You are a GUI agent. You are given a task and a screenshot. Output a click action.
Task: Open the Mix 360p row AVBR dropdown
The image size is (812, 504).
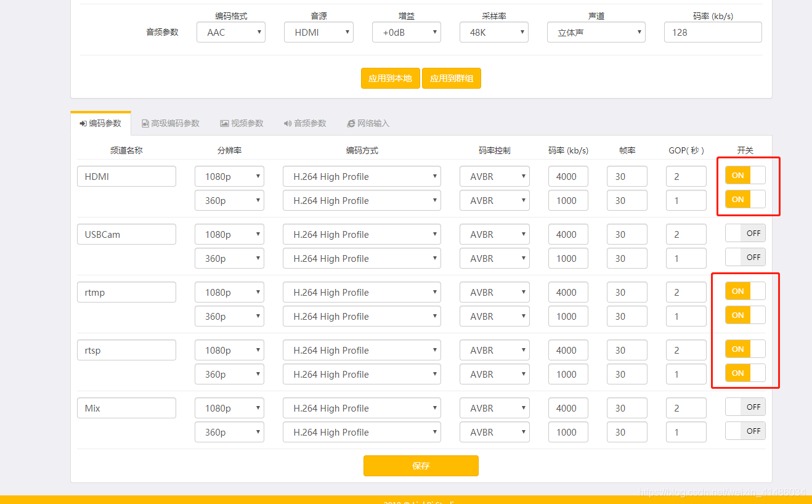coord(495,432)
